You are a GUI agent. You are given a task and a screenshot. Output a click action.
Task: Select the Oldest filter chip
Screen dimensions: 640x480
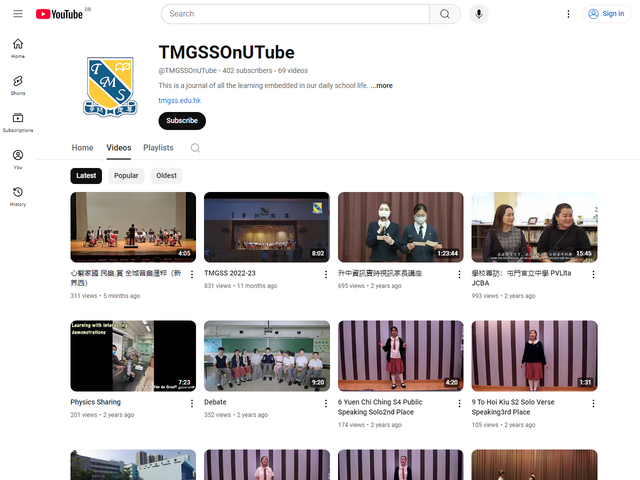click(166, 176)
